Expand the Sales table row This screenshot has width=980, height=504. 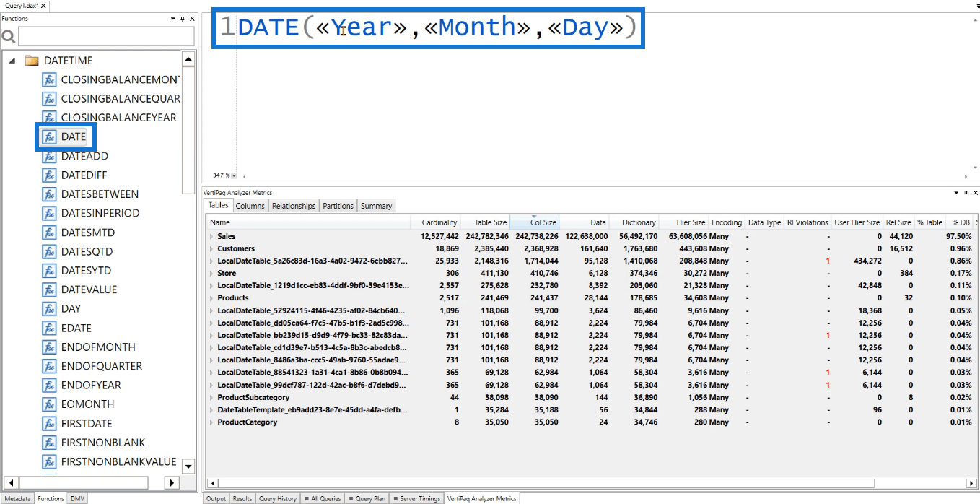[x=211, y=236]
